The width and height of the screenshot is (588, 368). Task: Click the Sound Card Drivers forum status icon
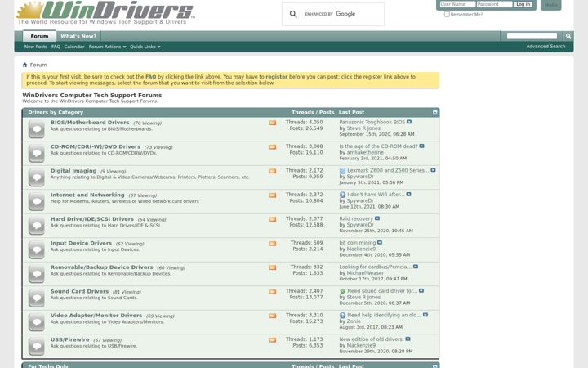(37, 298)
